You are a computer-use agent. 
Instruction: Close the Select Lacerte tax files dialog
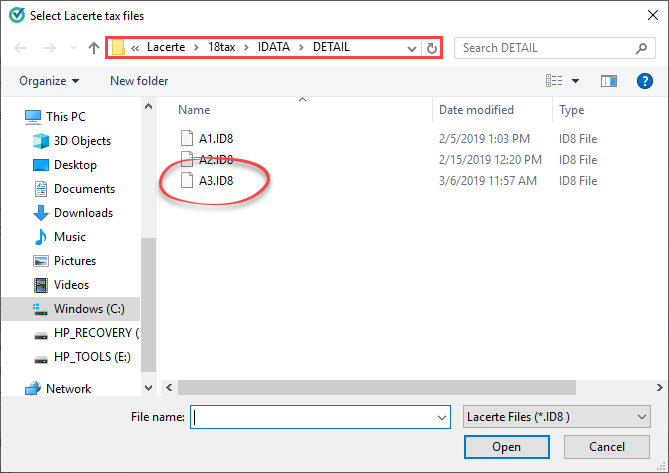pos(652,16)
